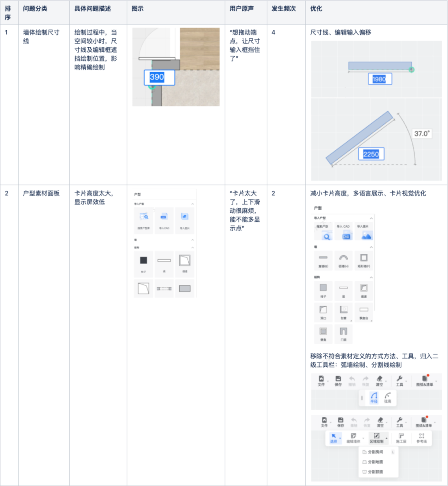Click the 梁 card in the 优化 panel
The width and height of the screenshot is (448, 486).
pos(343,291)
